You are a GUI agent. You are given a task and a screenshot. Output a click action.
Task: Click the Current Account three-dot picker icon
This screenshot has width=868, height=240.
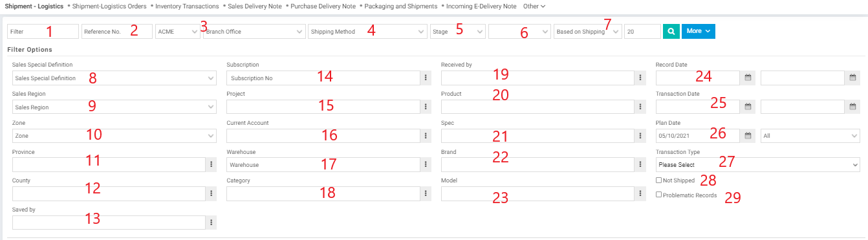[426, 136]
